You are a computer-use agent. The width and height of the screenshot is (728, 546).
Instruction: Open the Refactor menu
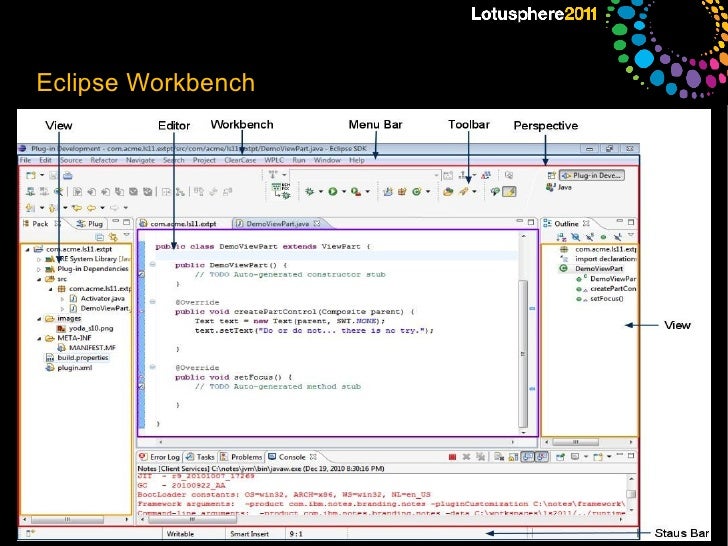pyautogui.click(x=104, y=160)
